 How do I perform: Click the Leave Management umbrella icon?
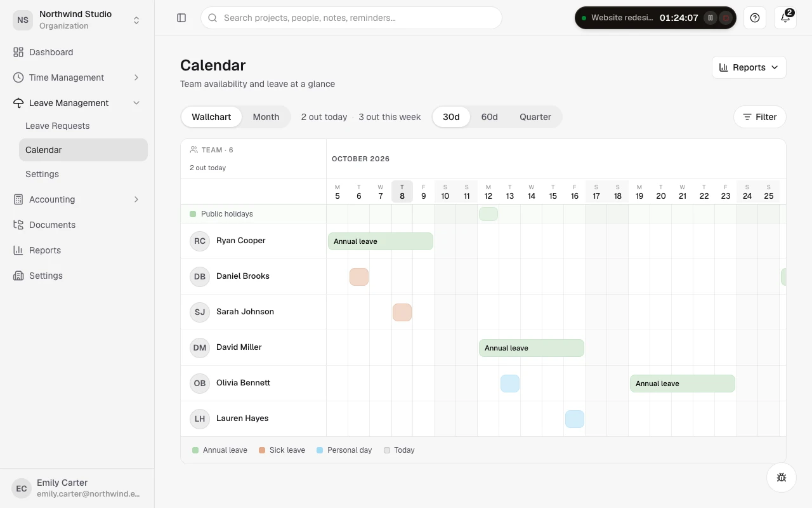click(18, 103)
